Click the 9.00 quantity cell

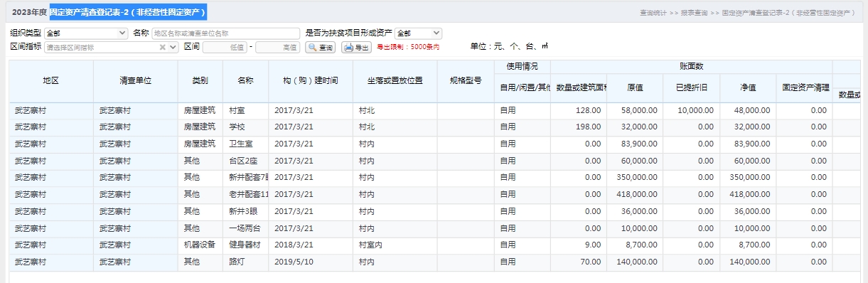[x=579, y=245]
